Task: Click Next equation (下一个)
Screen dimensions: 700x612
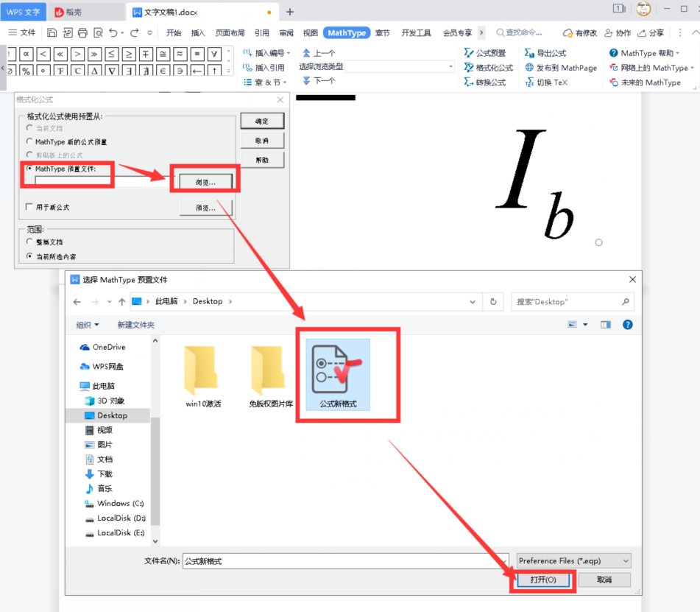Action: 319,81
